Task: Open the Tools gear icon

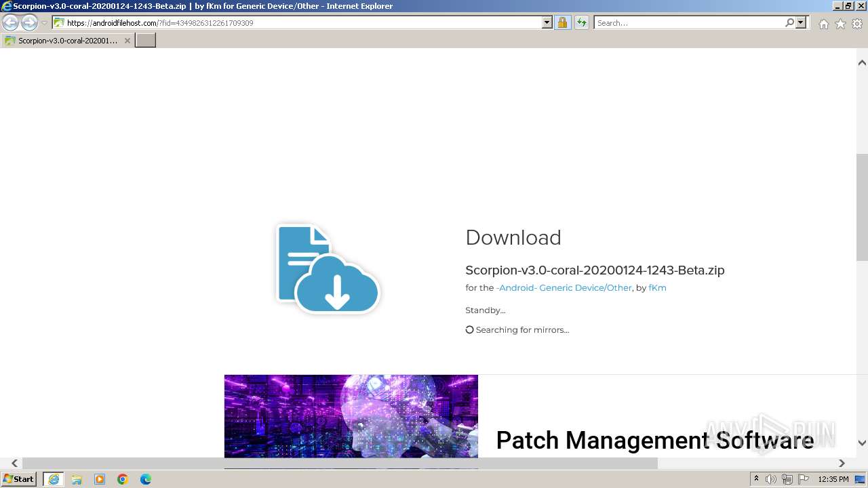Action: 857,24
